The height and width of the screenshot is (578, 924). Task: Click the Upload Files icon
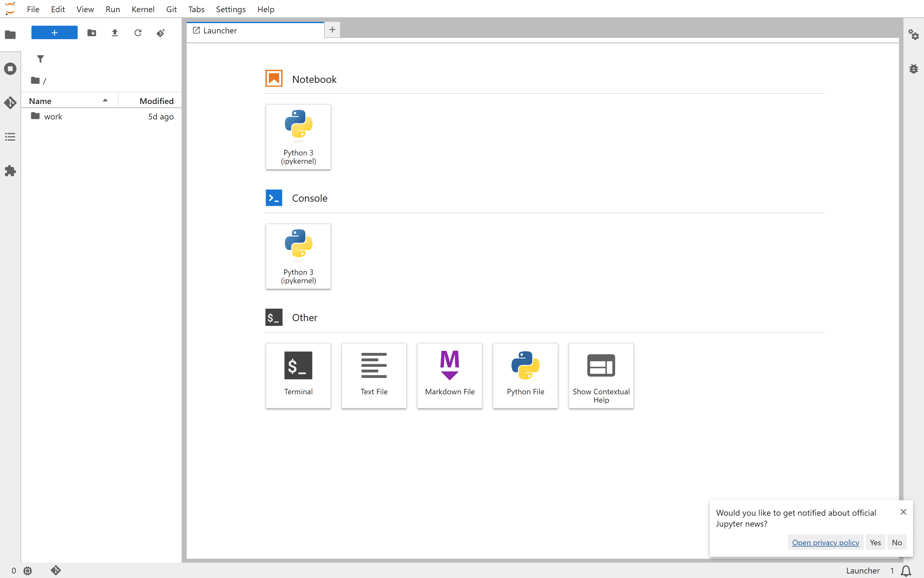click(115, 33)
